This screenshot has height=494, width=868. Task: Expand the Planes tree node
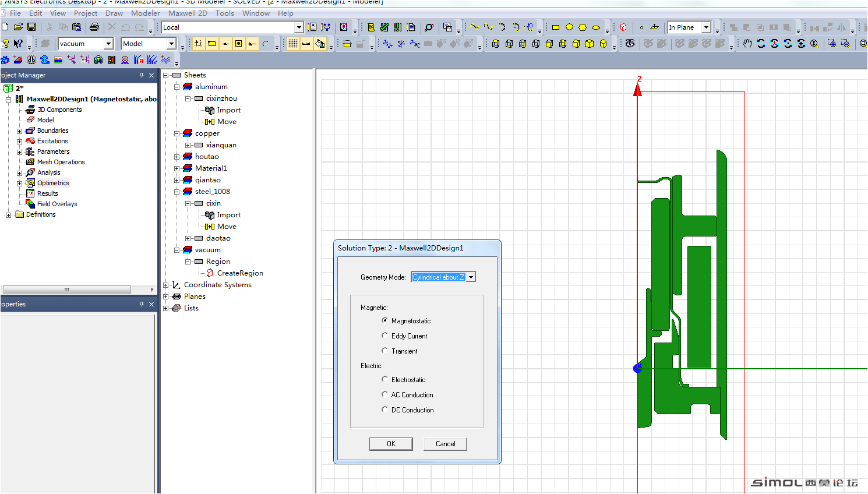[165, 297]
